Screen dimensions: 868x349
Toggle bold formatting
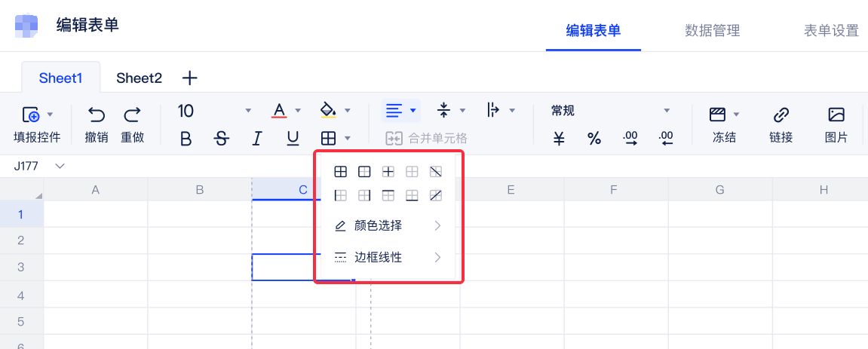coord(186,138)
